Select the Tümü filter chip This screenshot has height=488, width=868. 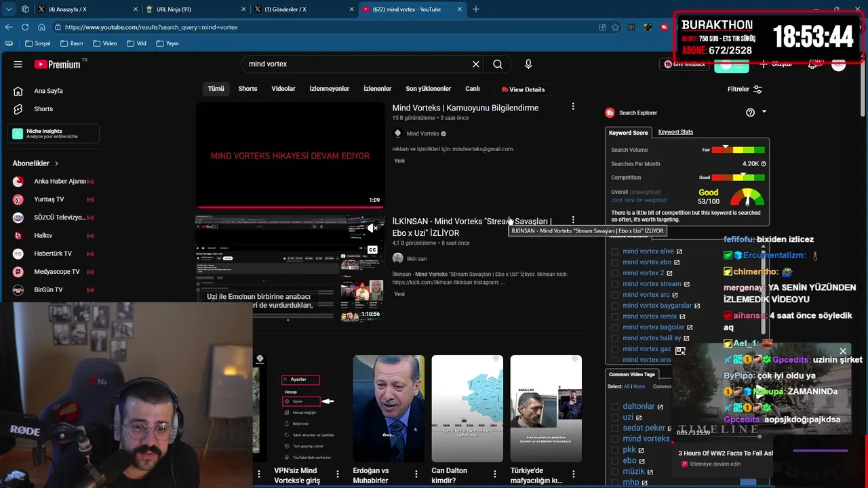pyautogui.click(x=216, y=89)
